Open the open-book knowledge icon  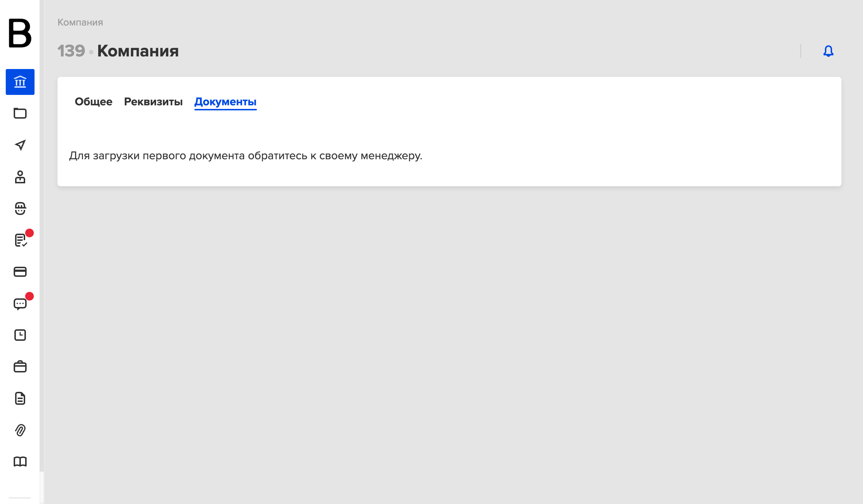pyautogui.click(x=20, y=462)
